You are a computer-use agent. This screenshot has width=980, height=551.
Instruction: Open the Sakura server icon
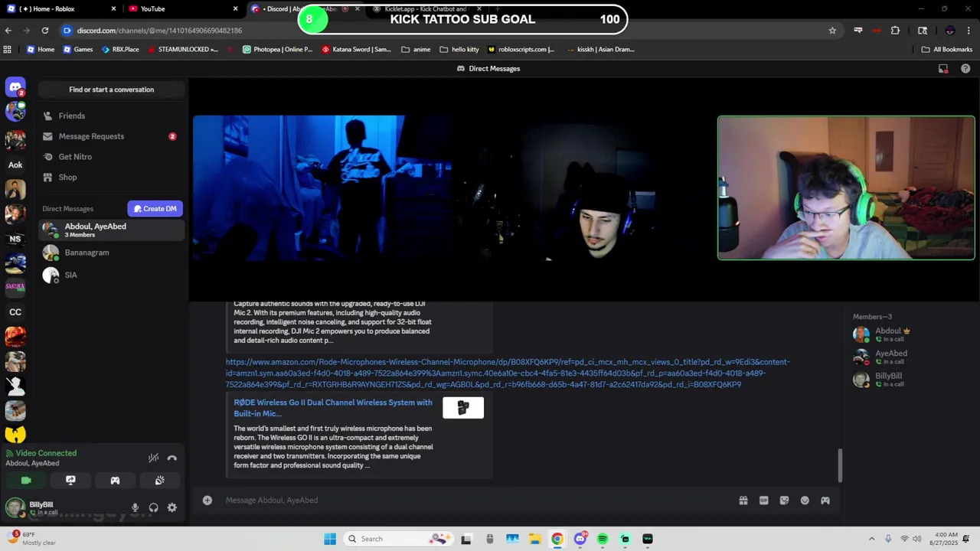15,287
